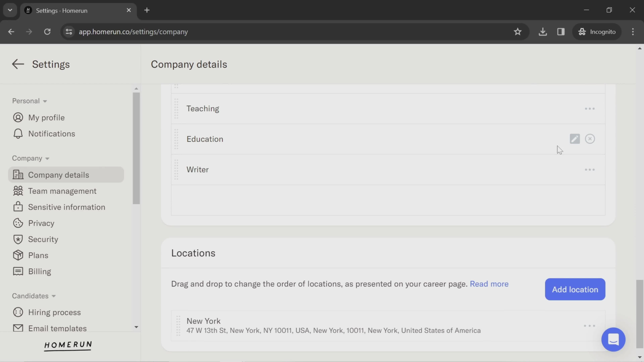Viewport: 644px width, 362px height.
Task: Open tab search dropdown
Action: point(10,10)
